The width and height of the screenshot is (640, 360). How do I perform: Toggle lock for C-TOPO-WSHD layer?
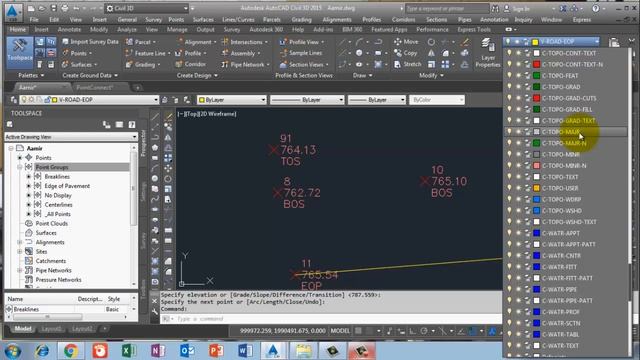coord(527,211)
